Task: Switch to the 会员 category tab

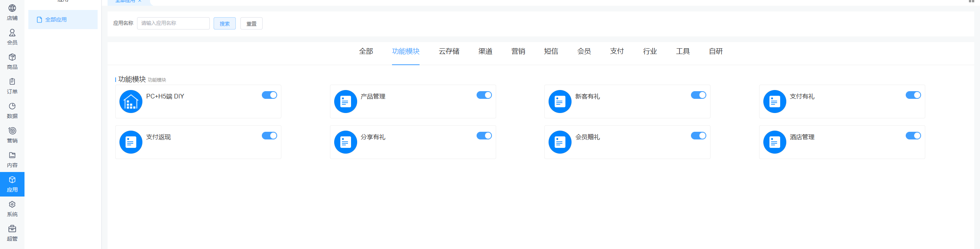Action: tap(584, 51)
